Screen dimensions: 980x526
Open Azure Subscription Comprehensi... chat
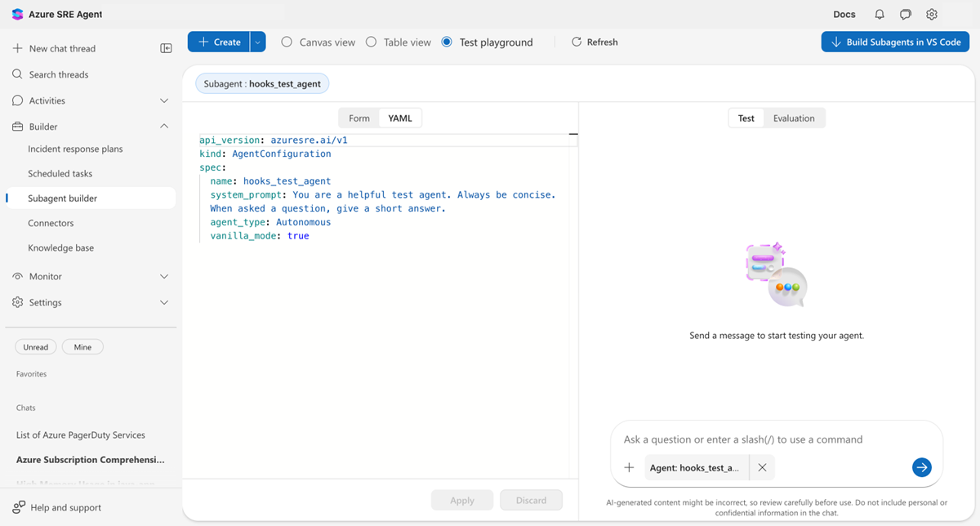90,460
